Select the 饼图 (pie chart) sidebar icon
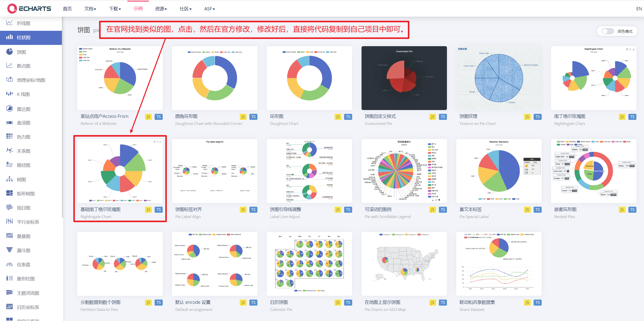Image resolution: width=644 pixels, height=321 pixels. pyautogui.click(x=9, y=52)
